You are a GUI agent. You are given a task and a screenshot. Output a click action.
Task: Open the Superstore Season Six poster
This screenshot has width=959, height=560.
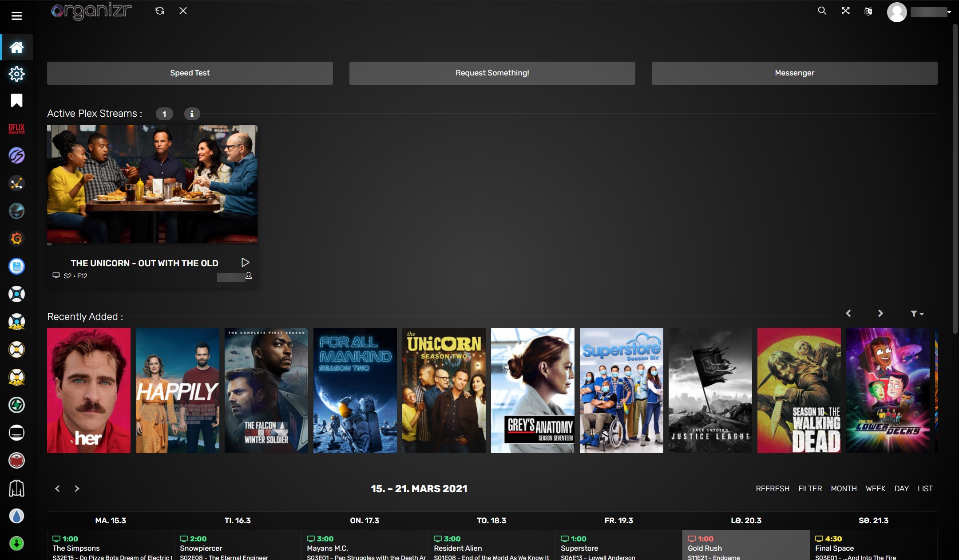tap(621, 390)
